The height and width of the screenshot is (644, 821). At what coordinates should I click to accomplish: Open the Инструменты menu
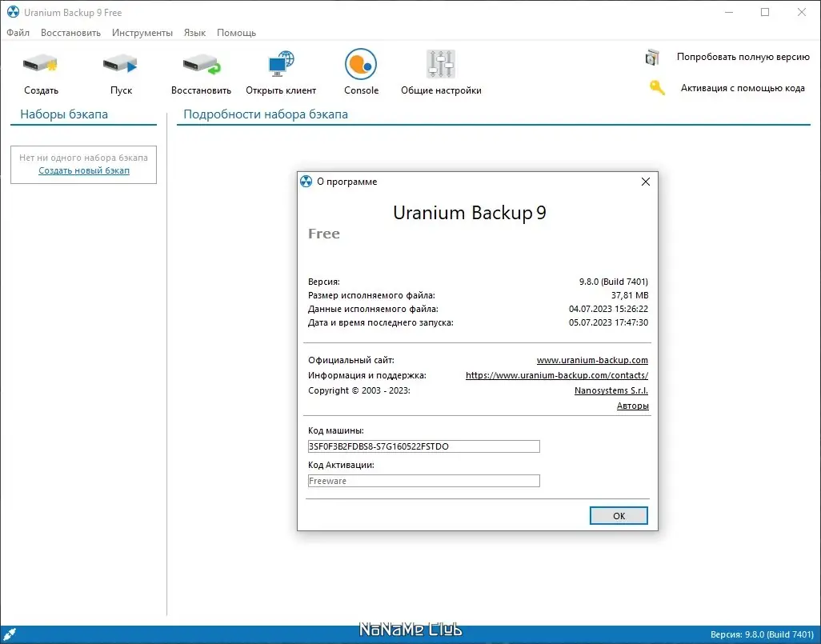click(x=142, y=33)
